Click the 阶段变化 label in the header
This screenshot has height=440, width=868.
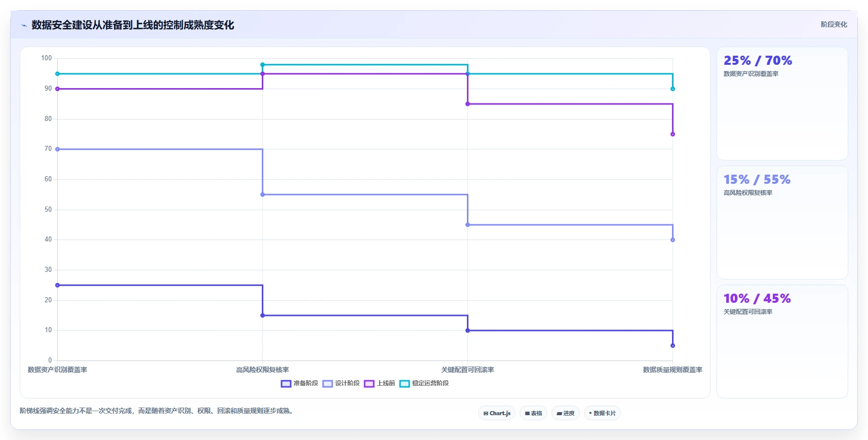click(834, 24)
